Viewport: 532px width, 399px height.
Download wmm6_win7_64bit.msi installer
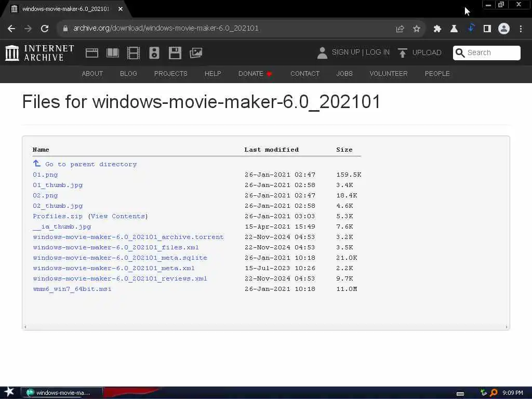(x=72, y=289)
